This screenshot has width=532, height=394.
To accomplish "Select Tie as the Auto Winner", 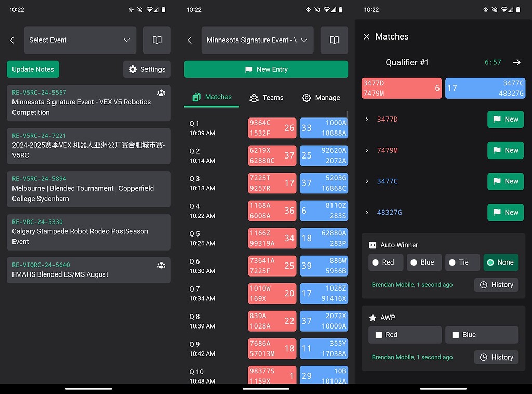I will [x=462, y=262].
